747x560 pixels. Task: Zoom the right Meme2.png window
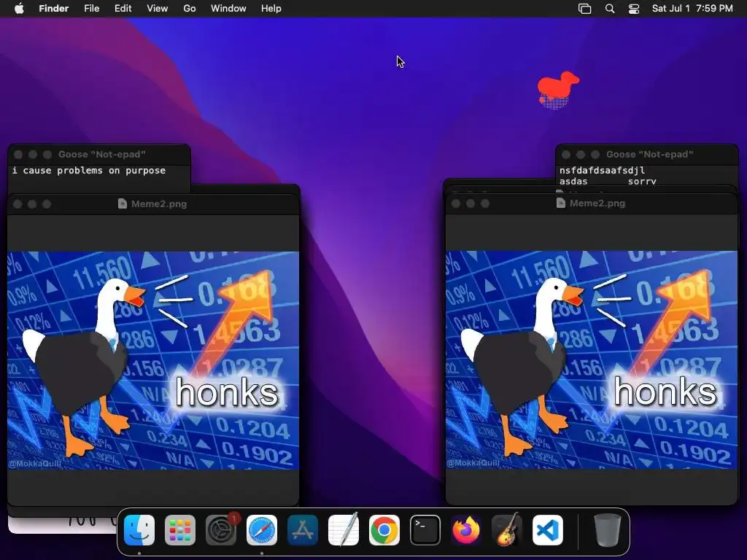pos(485,203)
